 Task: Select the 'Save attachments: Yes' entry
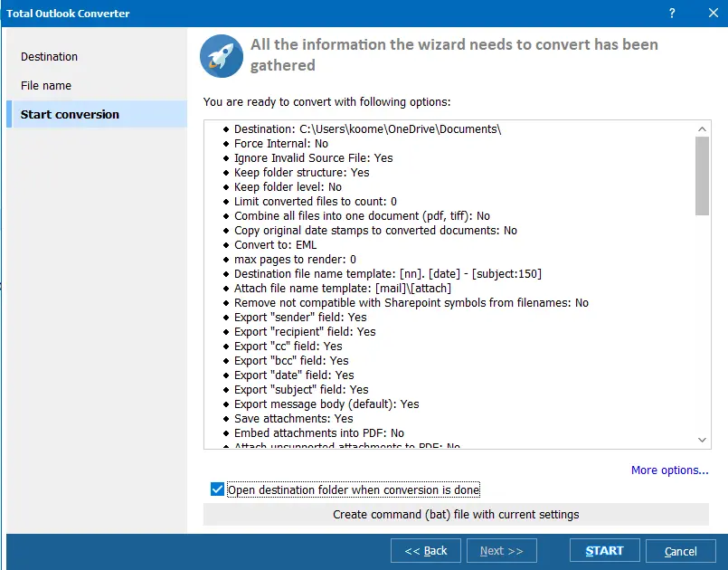tap(293, 418)
